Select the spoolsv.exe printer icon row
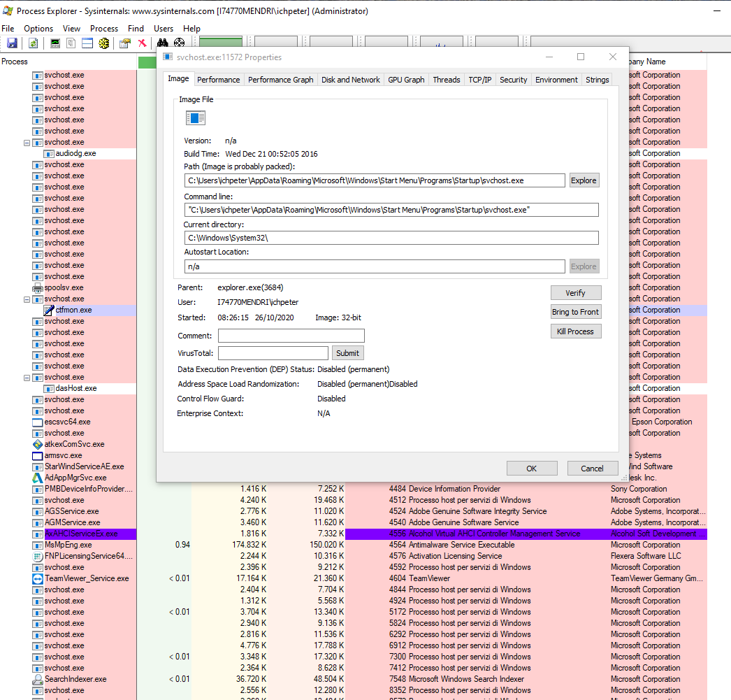Screen dimensions: 731x700 point(38,287)
